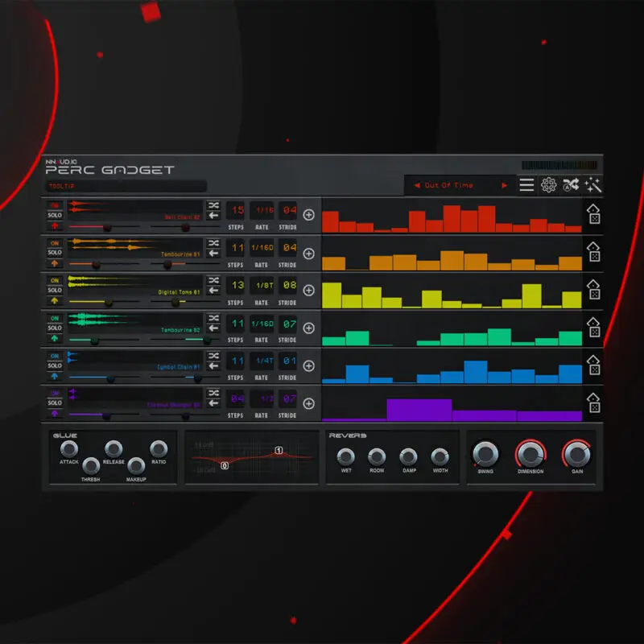The height and width of the screenshot is (644, 644).
Task: Click the steps value 15 on the red track
Action: 236,210
